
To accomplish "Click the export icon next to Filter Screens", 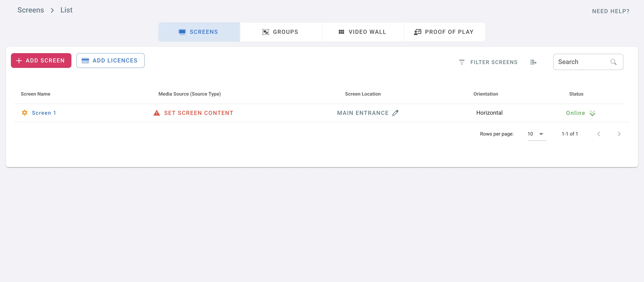I will click(533, 62).
